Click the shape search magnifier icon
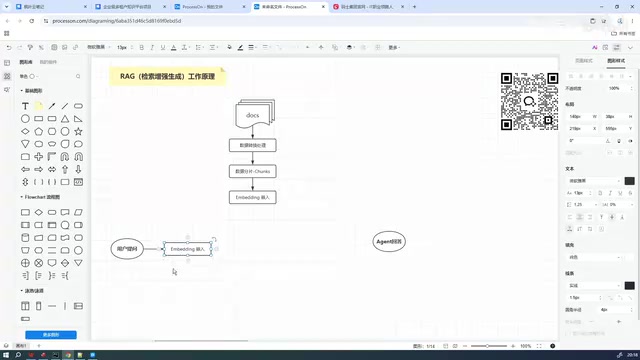Screen dimensions: 640x360 tap(78, 76)
